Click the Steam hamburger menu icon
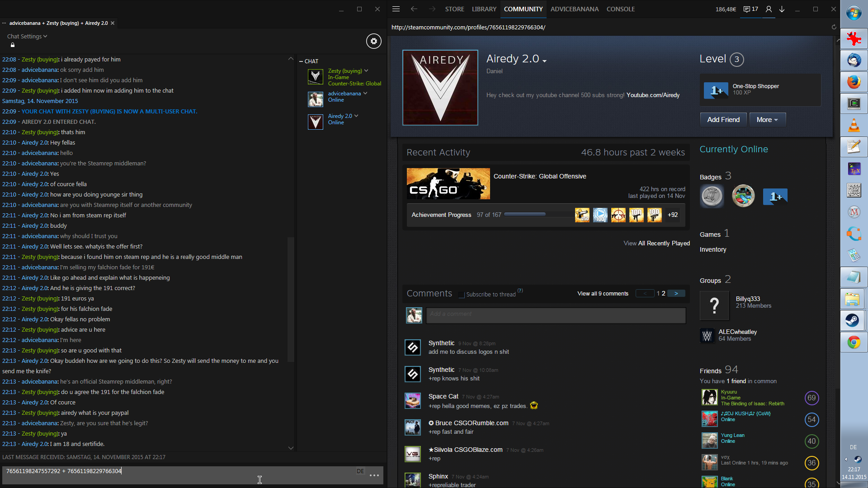The image size is (868, 488). (396, 9)
